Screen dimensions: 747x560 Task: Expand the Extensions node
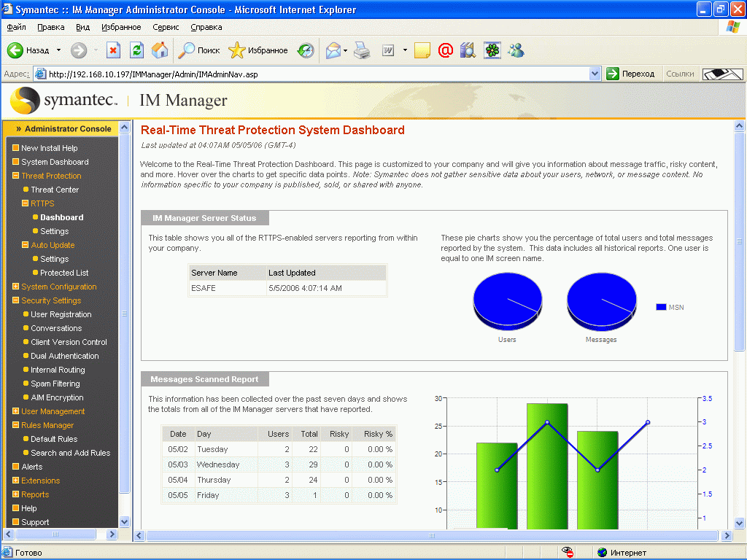[16, 481]
